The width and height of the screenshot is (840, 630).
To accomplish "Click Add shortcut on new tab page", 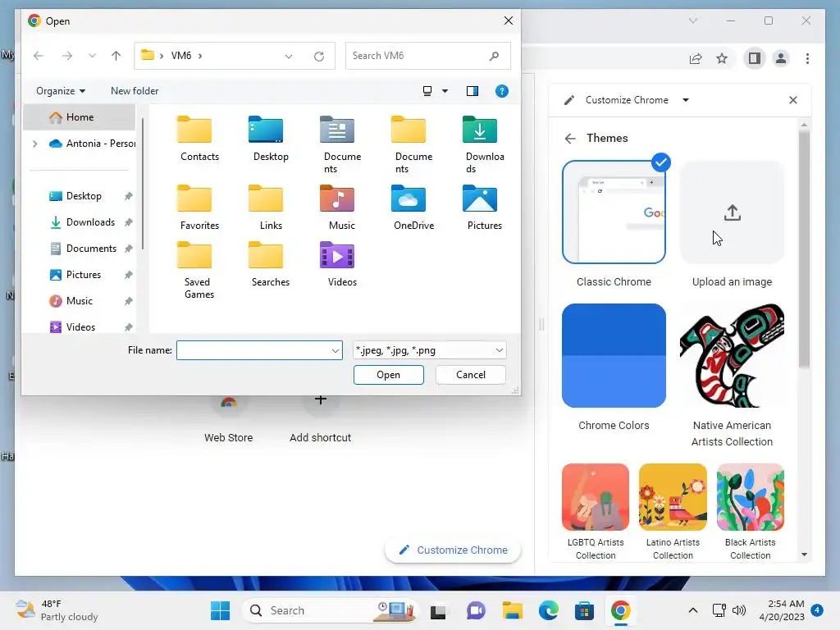I will 321,421.
